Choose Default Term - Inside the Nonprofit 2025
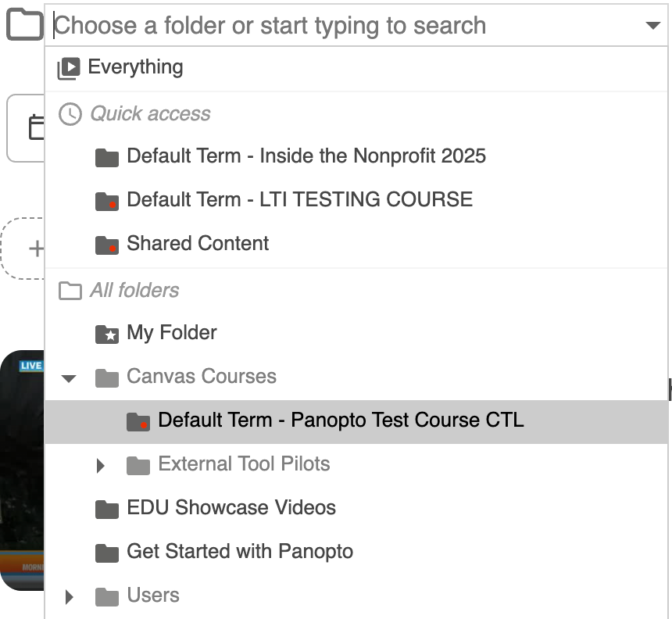This screenshot has width=672, height=619. pyautogui.click(x=306, y=156)
